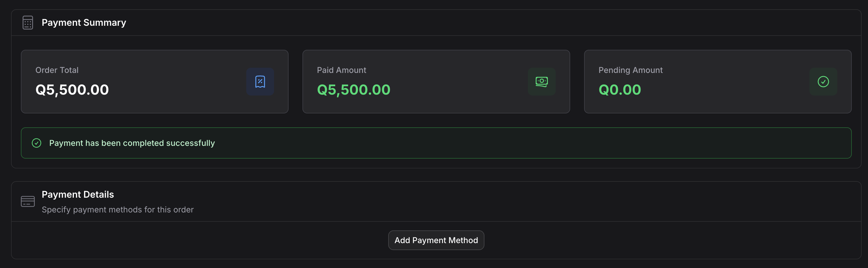Click the "Specify payment methods for this order" subtitle
868x268 pixels.
[118, 210]
